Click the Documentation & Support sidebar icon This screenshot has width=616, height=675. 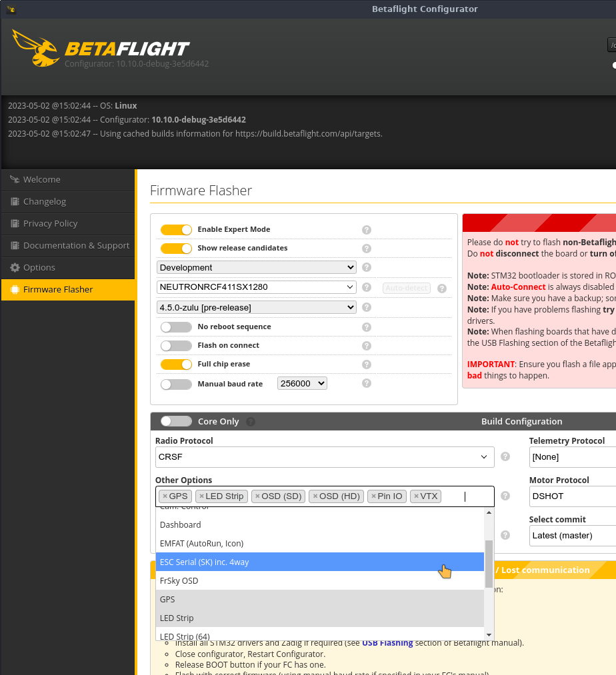pyautogui.click(x=15, y=246)
